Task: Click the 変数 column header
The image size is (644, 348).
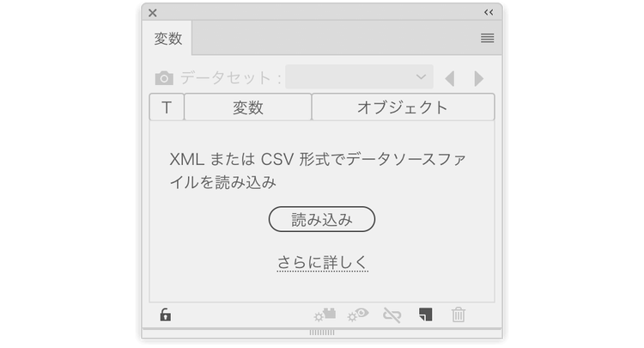Action: click(247, 107)
